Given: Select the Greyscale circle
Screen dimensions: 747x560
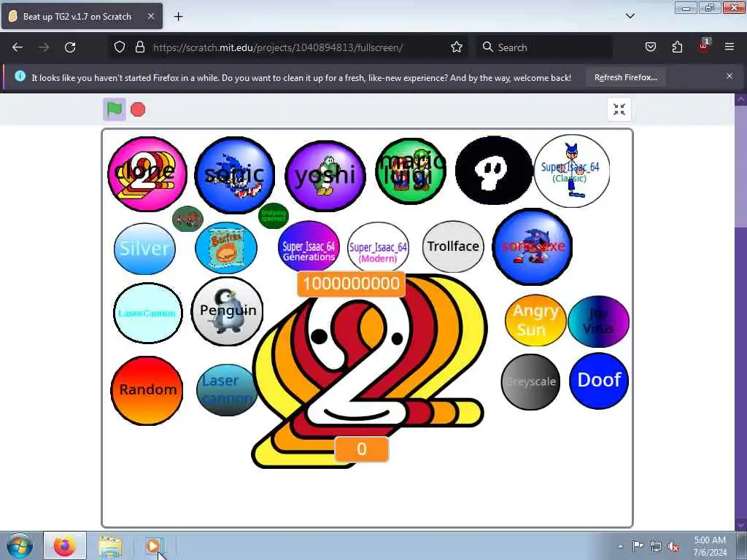Looking at the screenshot, I should pos(531,381).
